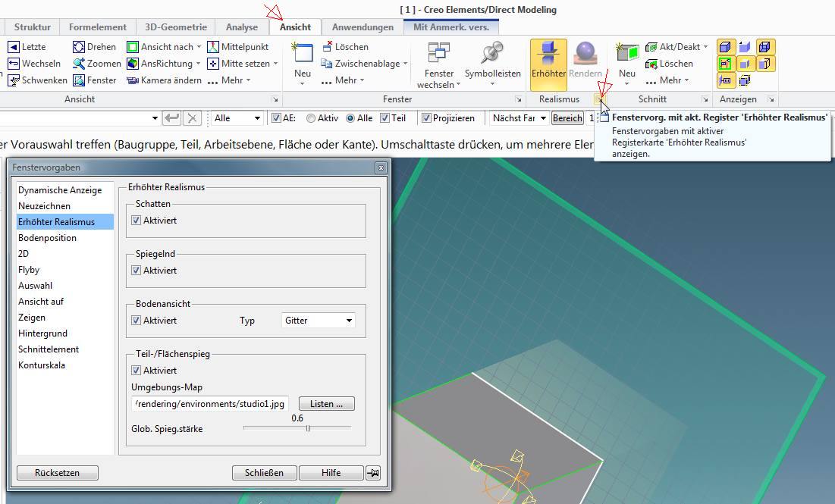
Task: Toggle the Projizieren checkbox
Action: [426, 118]
